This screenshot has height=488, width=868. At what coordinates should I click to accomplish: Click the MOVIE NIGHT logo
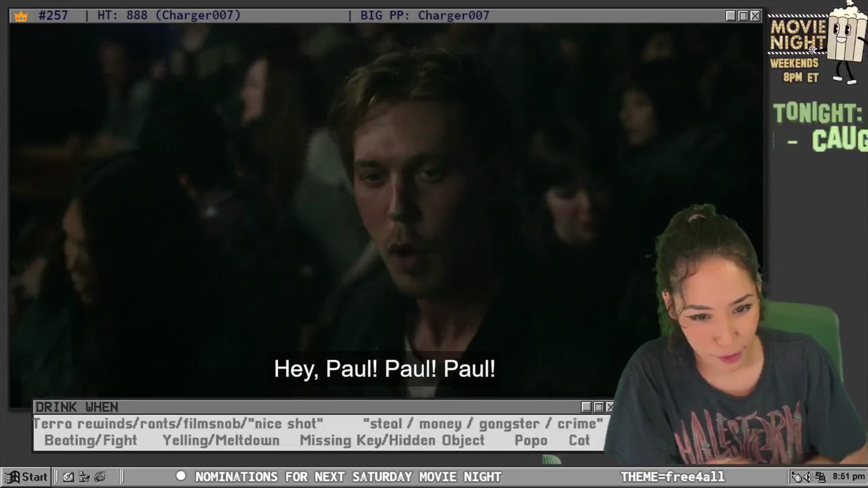pyautogui.click(x=798, y=35)
